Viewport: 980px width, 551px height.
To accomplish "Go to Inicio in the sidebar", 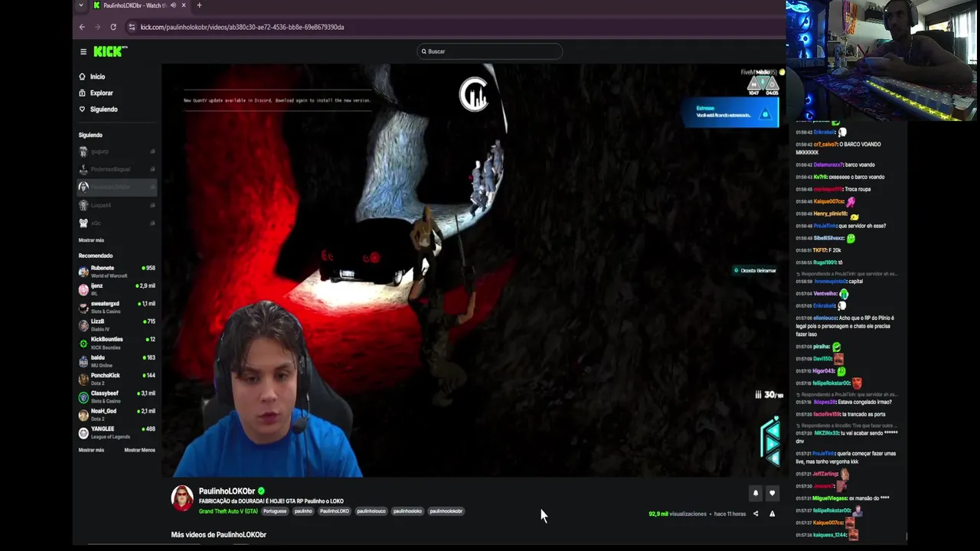I will (x=97, y=77).
